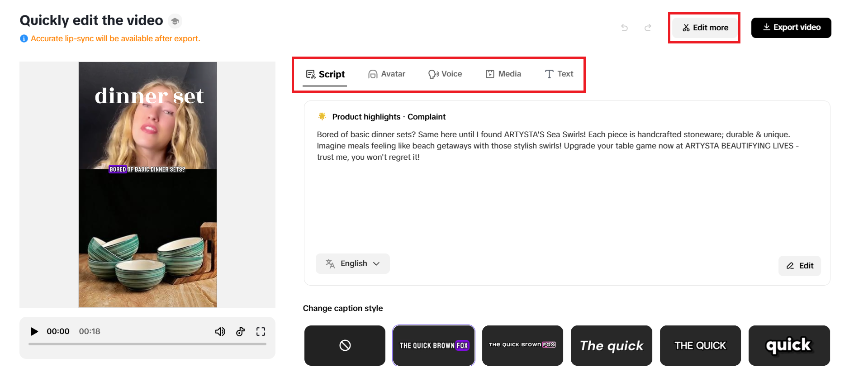Click the Edit more button

coord(705,28)
